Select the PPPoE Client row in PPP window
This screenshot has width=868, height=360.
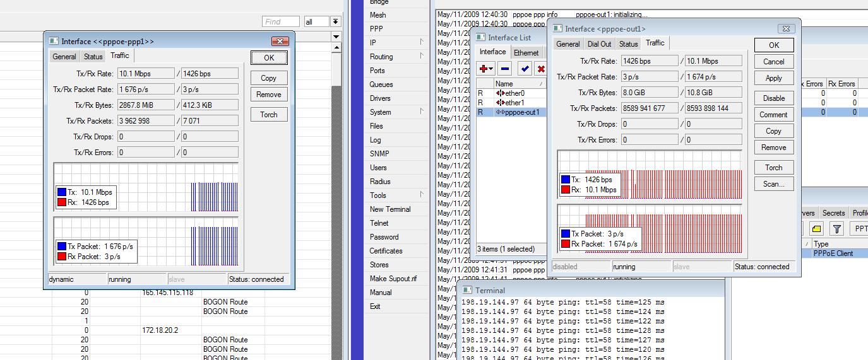(x=839, y=253)
